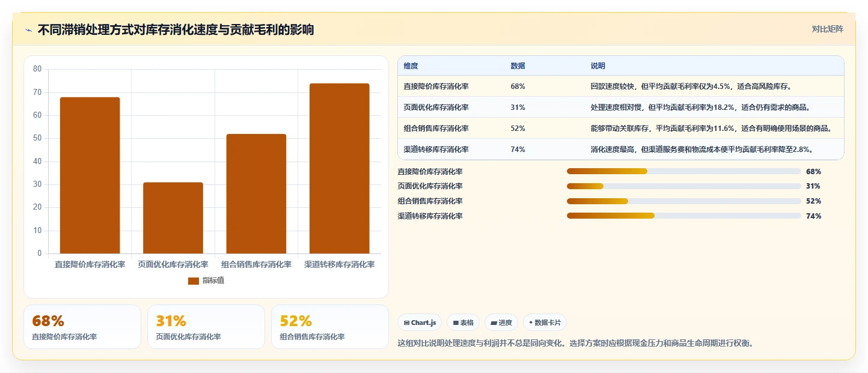Click the lightning icon beside the title
This screenshot has width=868, height=373.
[28, 30]
